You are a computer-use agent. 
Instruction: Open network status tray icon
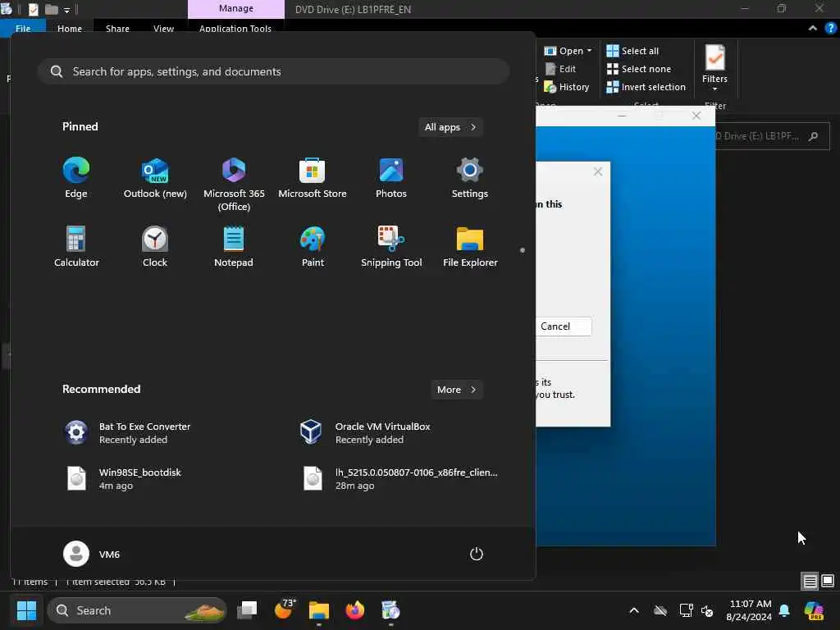tap(686, 610)
